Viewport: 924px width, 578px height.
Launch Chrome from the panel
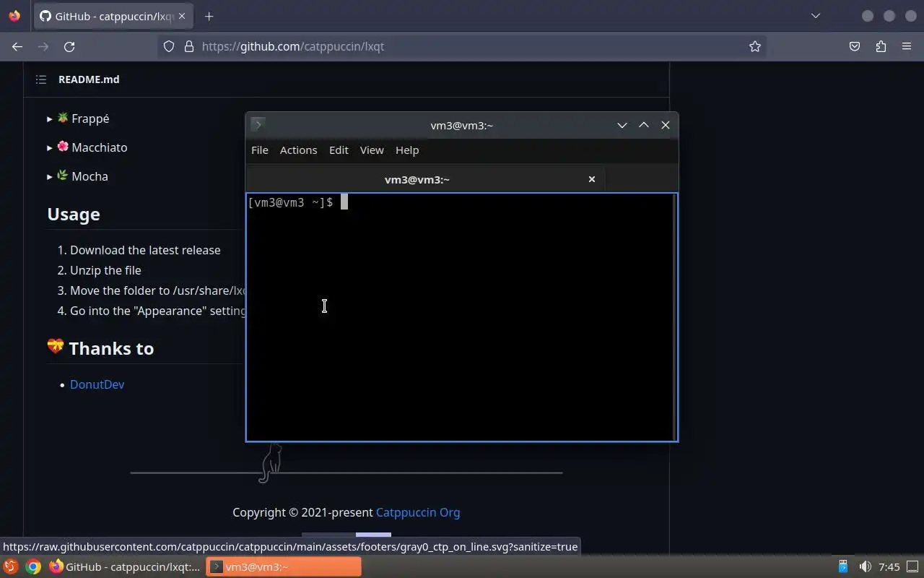[33, 567]
